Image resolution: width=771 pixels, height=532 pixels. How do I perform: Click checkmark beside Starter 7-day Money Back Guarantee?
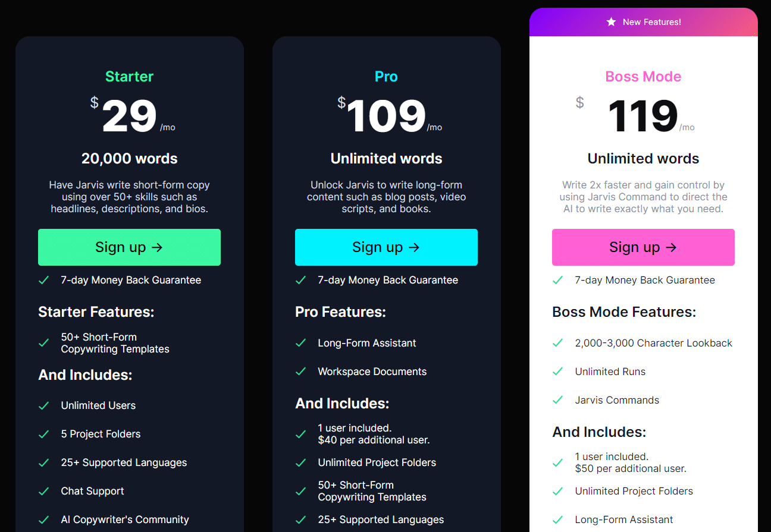point(43,280)
